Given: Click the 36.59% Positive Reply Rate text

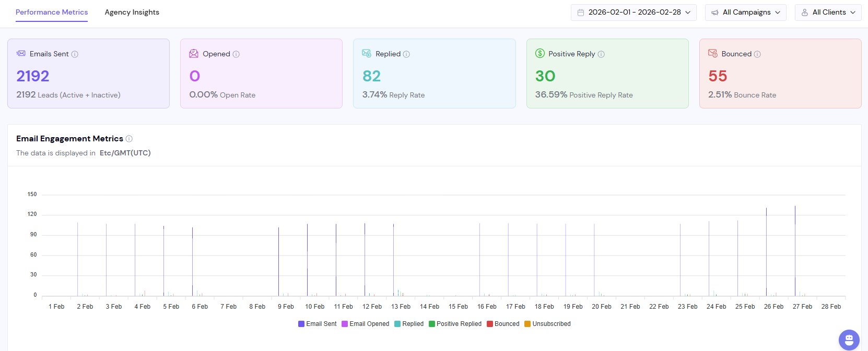Looking at the screenshot, I should pos(584,95).
